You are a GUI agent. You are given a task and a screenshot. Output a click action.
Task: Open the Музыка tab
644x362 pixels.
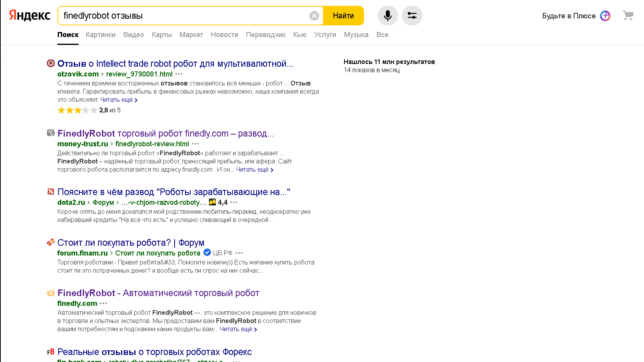coord(356,35)
